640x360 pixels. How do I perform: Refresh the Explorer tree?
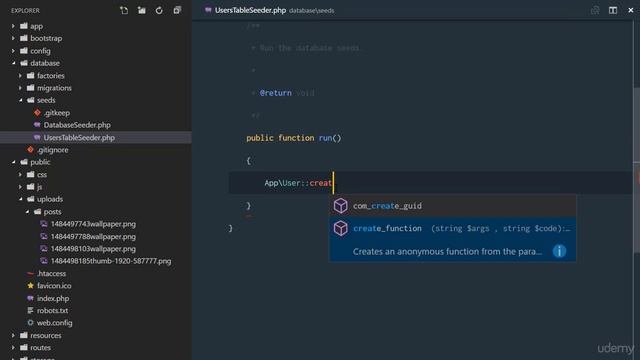click(159, 10)
